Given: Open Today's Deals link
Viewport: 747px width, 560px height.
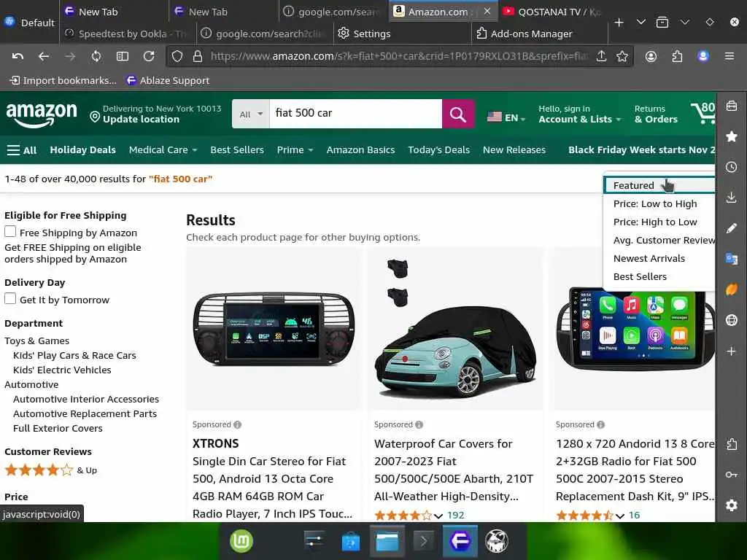Looking at the screenshot, I should click(x=438, y=150).
